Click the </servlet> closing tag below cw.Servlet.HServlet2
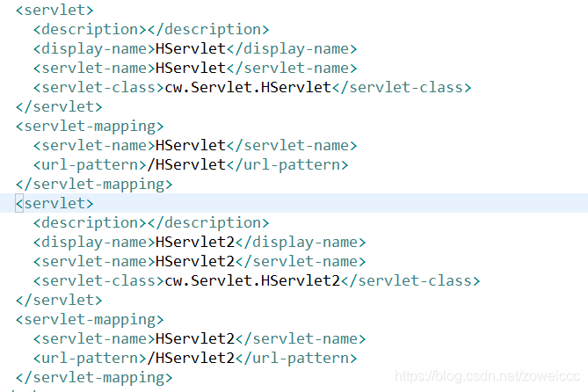 pos(59,300)
